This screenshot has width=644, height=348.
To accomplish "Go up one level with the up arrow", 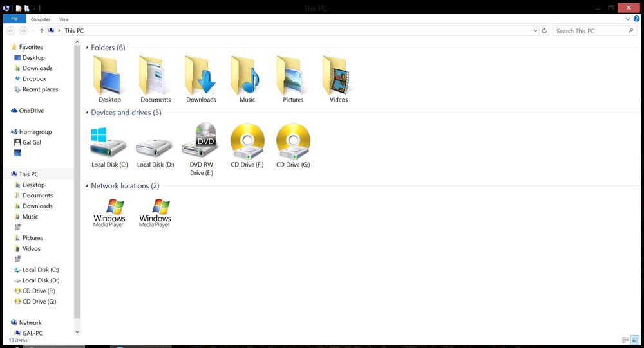I will pyautogui.click(x=41, y=31).
